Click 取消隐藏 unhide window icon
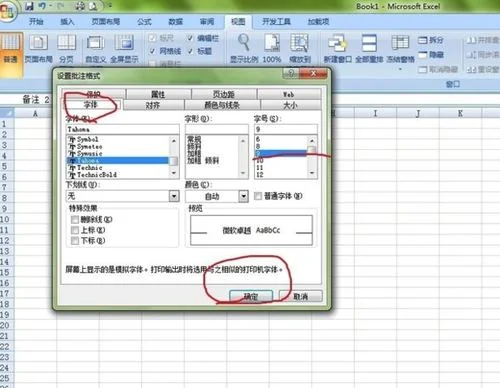The image size is (500, 388). [x=438, y=69]
